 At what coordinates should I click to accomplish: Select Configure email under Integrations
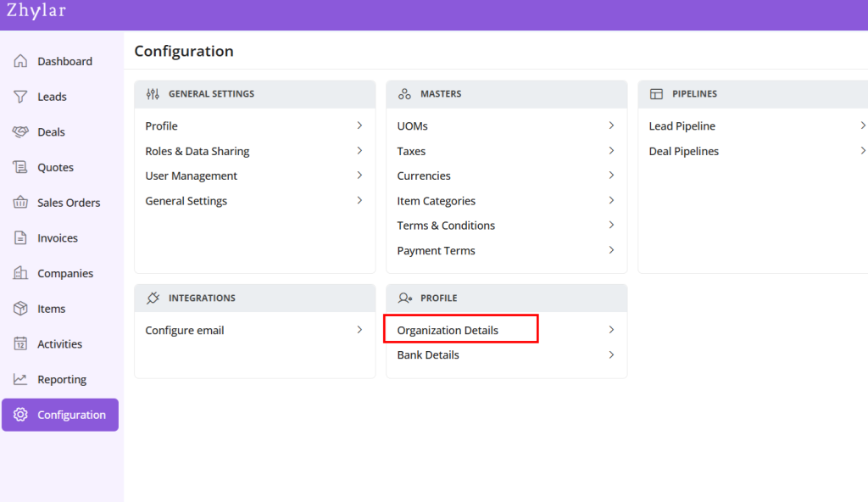pyautogui.click(x=184, y=330)
